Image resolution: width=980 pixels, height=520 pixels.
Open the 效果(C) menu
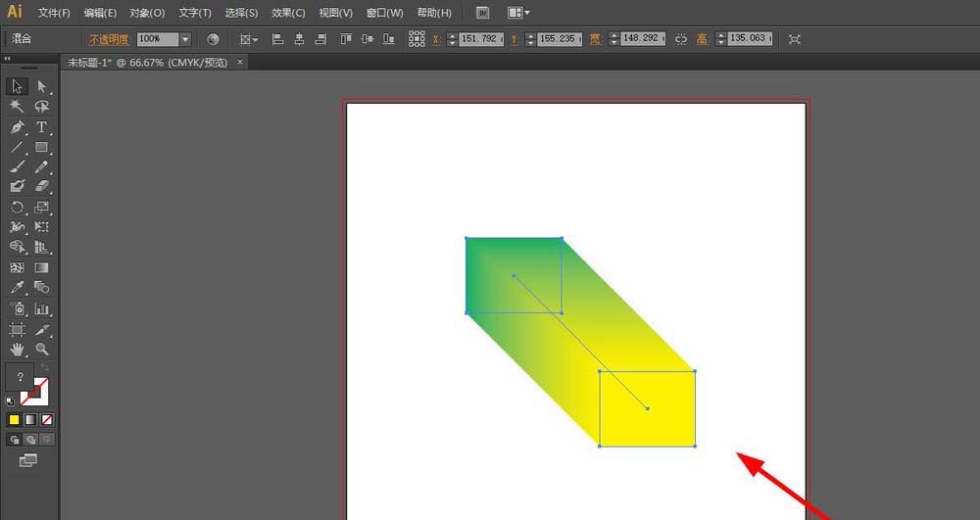(x=288, y=13)
